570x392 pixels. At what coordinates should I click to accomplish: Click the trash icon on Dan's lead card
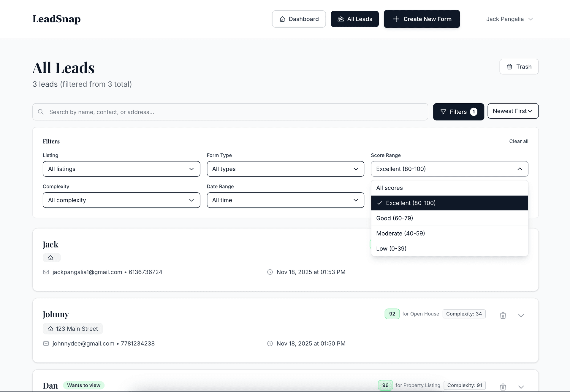[503, 387]
